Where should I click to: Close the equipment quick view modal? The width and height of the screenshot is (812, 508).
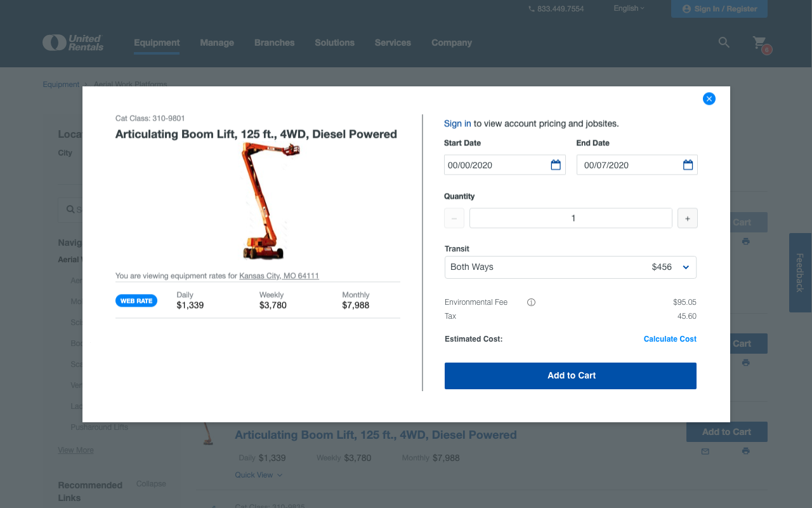tap(709, 98)
